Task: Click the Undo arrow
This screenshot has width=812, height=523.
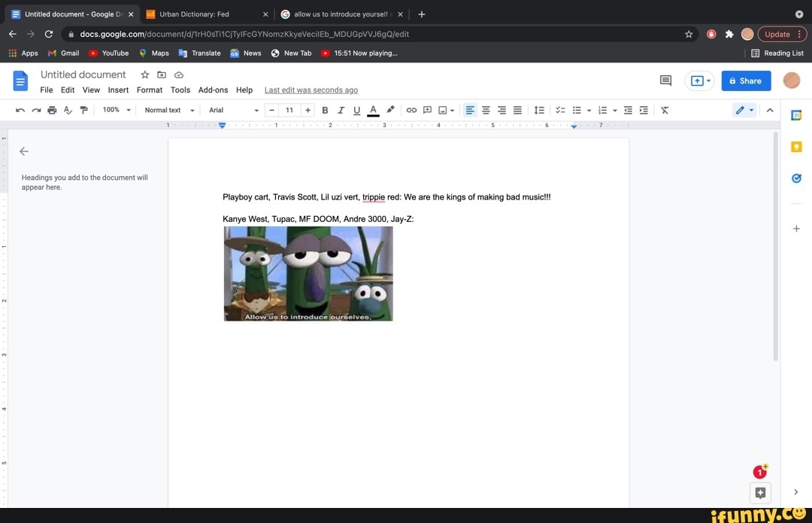Action: [x=20, y=110]
